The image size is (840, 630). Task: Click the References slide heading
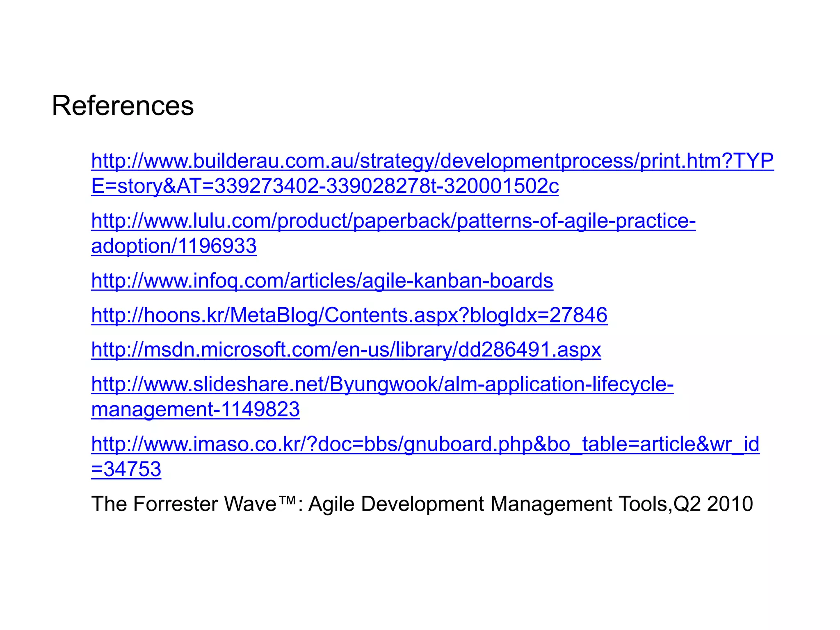click(x=123, y=106)
